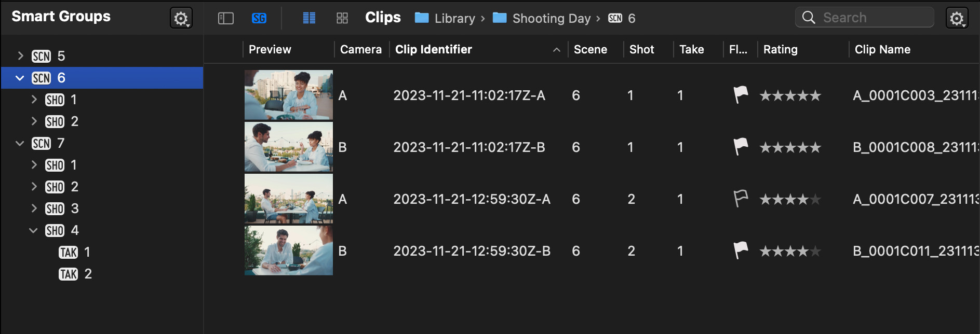Open the Smart Groups gear settings

pos(181,19)
